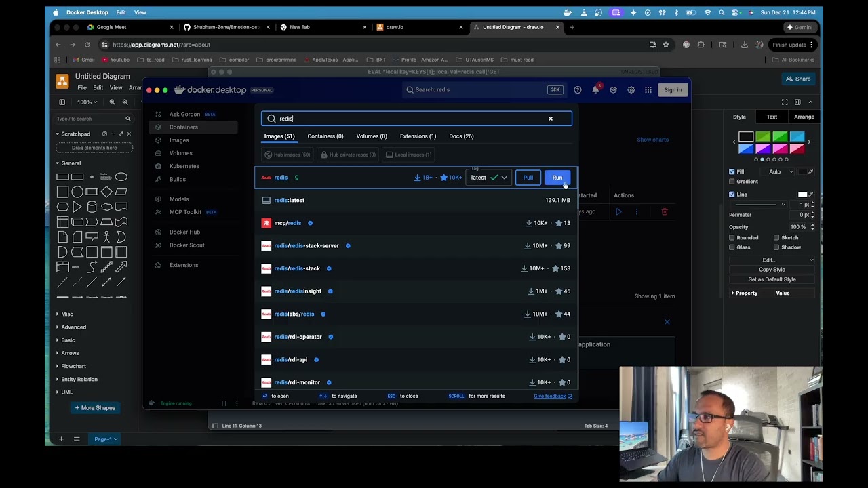Delete container using red trash icon

[x=665, y=211]
